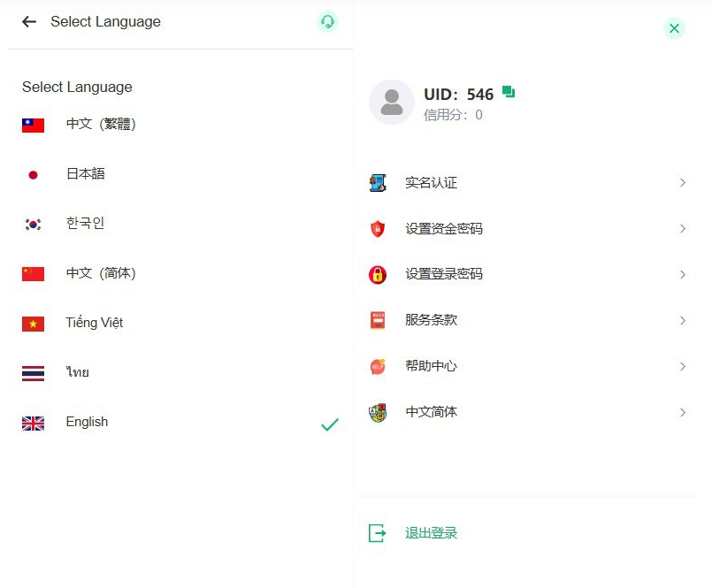Click the globe icon beside 中文简体
This screenshot has width=712, height=588.
[379, 412]
